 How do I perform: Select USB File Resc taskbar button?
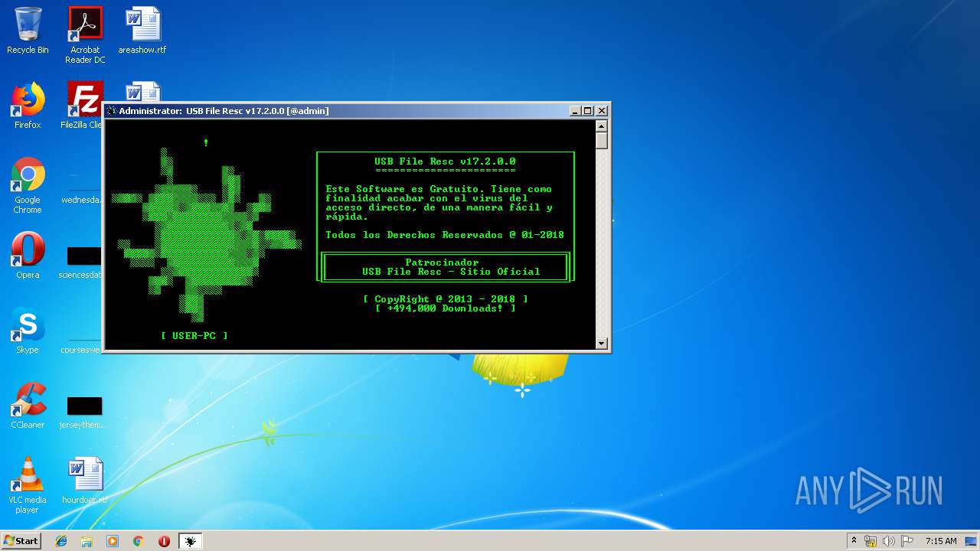[x=190, y=541]
